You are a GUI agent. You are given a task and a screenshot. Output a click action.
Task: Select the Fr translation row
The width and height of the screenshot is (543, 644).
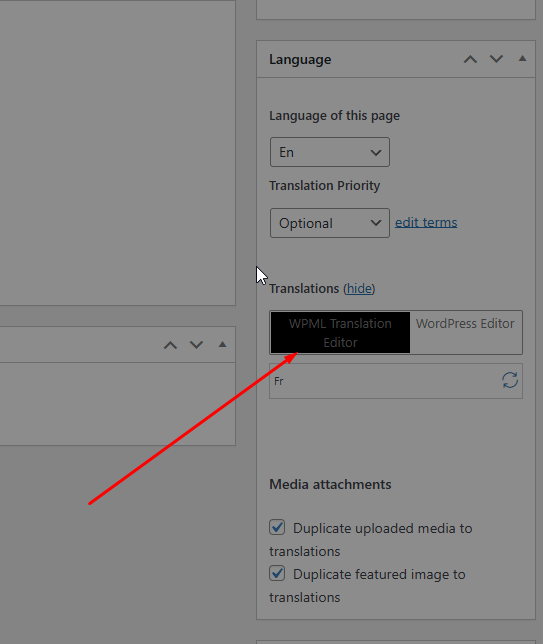(x=396, y=381)
